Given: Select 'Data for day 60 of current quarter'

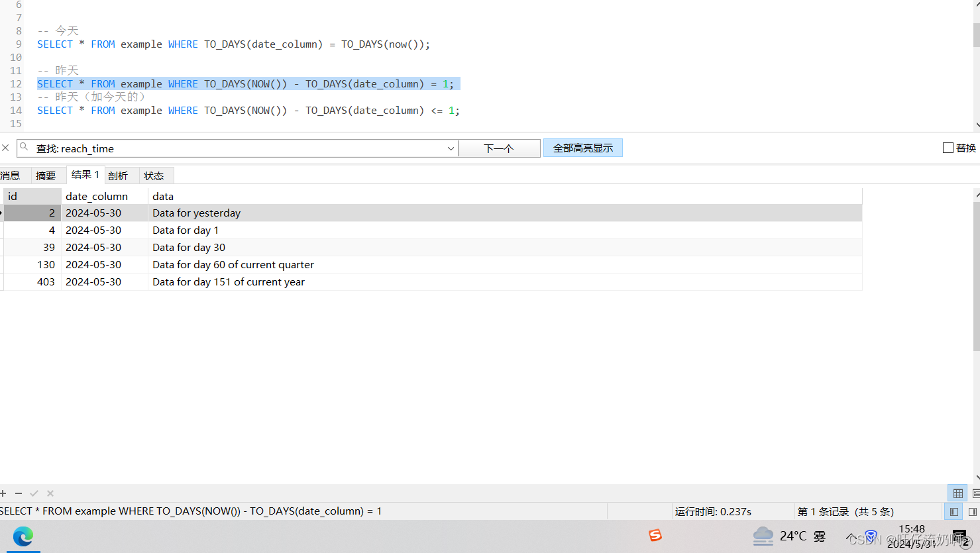Looking at the screenshot, I should [x=505, y=264].
